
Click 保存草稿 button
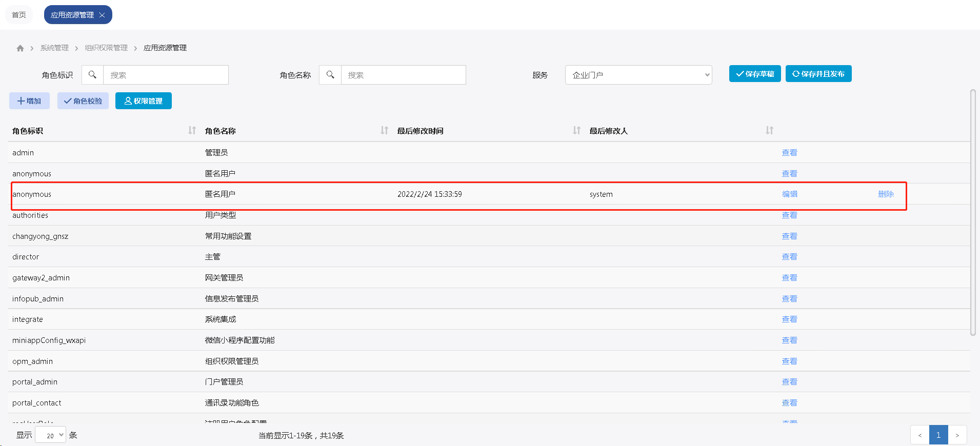point(755,74)
